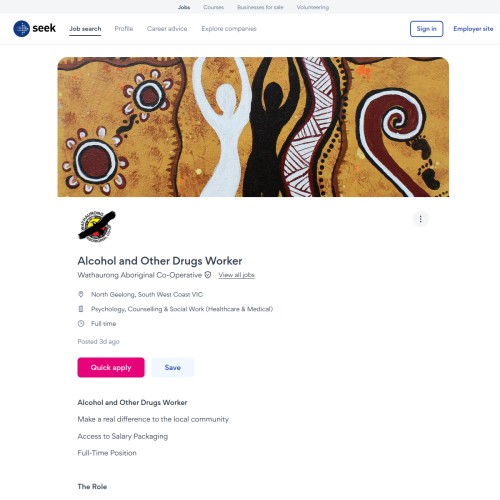The height and width of the screenshot is (500, 500).
Task: Open the three-dot more options menu
Action: pos(420,219)
